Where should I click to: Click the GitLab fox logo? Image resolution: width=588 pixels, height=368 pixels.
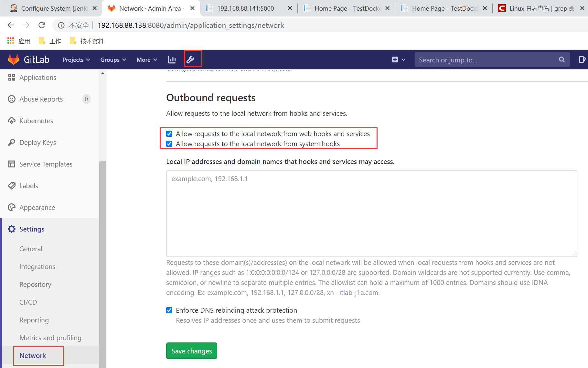(x=14, y=60)
